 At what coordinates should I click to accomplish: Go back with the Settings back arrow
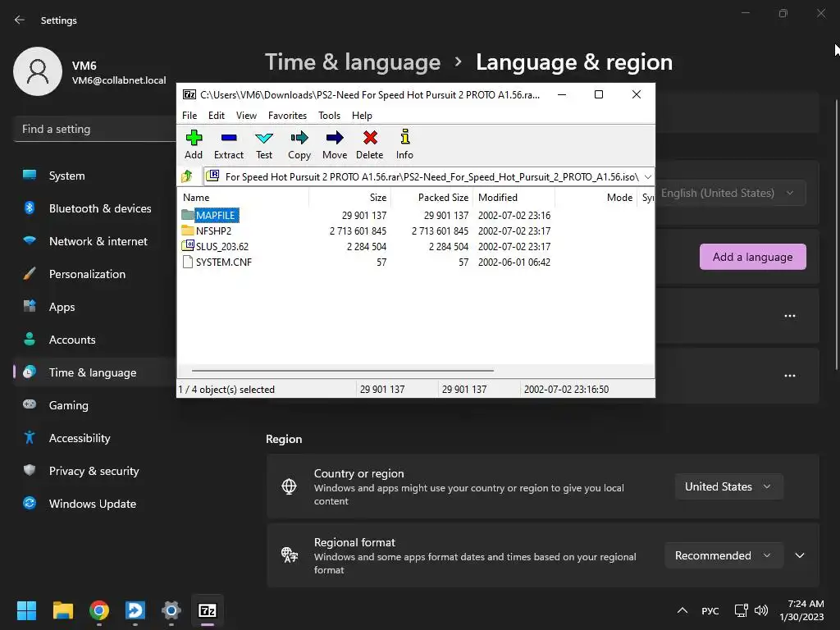20,20
